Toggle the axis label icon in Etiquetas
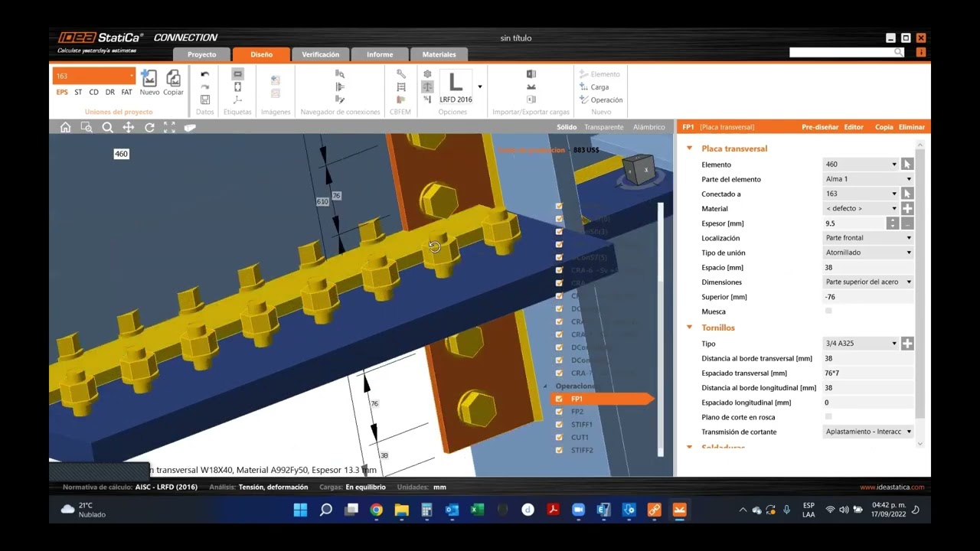The image size is (980, 551). point(237,99)
